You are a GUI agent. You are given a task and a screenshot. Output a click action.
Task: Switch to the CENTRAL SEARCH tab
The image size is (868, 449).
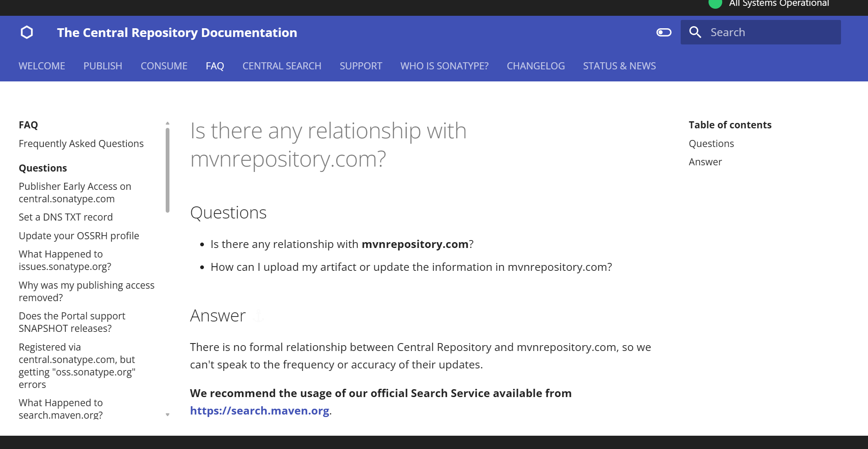[x=282, y=66]
